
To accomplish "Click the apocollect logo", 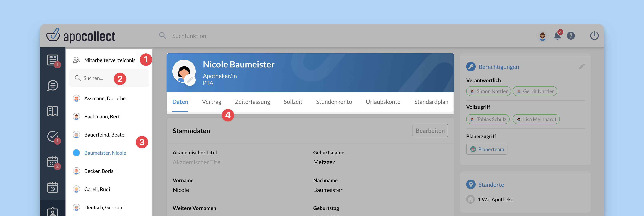I will point(81,36).
